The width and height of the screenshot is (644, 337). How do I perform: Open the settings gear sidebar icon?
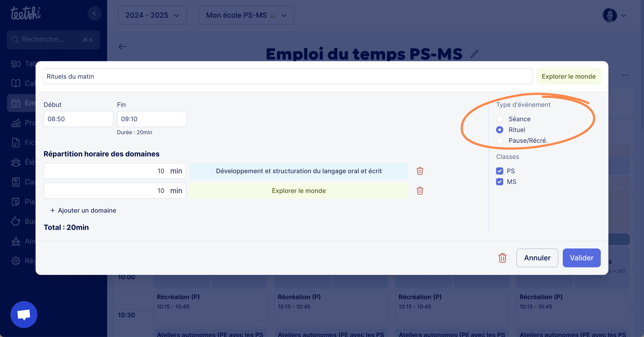click(x=16, y=261)
